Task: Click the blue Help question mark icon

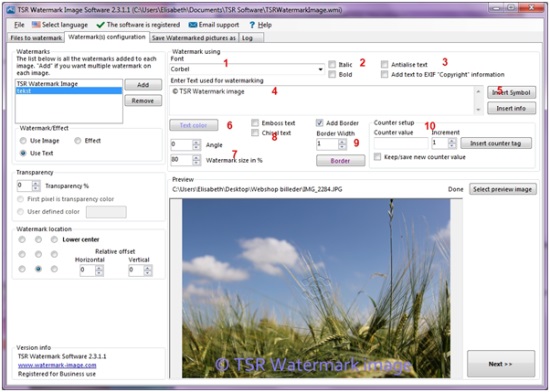Action: coord(252,25)
